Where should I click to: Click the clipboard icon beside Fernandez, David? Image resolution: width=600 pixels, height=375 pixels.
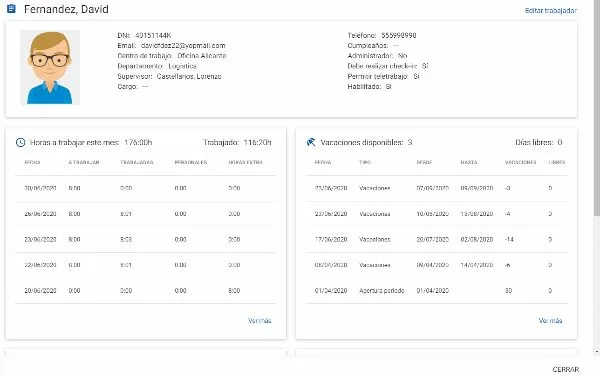[x=11, y=8]
